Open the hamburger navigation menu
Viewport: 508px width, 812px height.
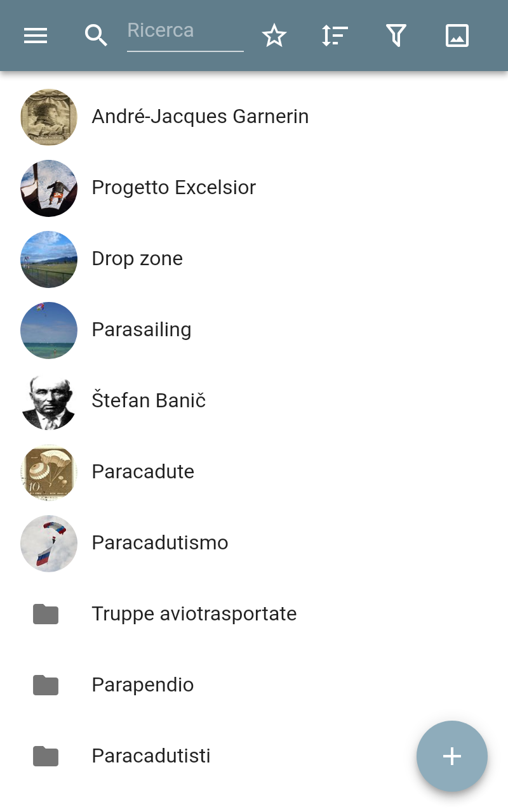pyautogui.click(x=36, y=36)
